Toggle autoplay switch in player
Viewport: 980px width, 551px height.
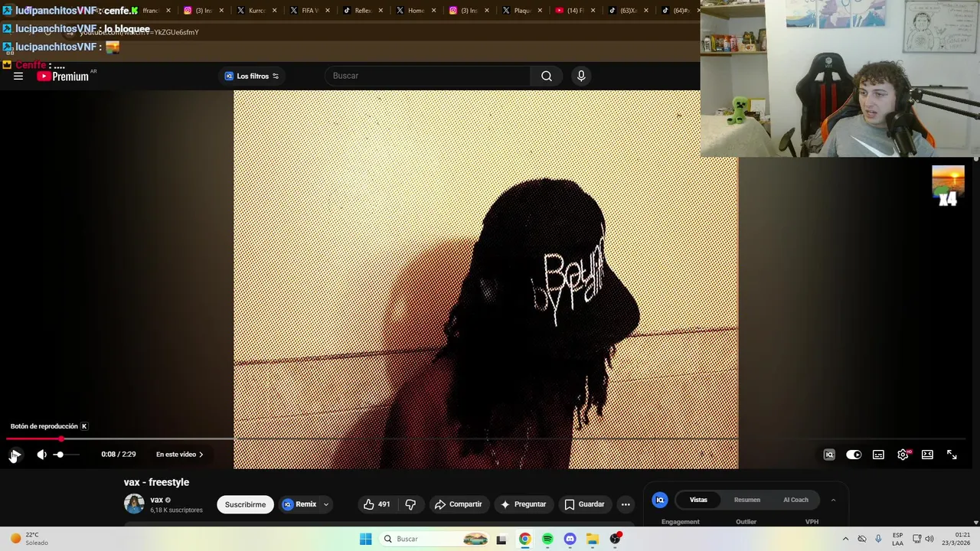tap(854, 455)
